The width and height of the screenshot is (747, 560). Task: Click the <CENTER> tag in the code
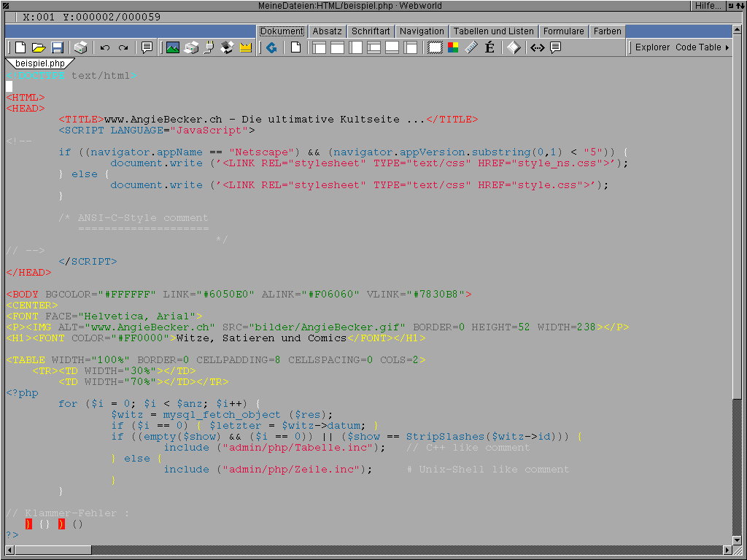point(32,306)
